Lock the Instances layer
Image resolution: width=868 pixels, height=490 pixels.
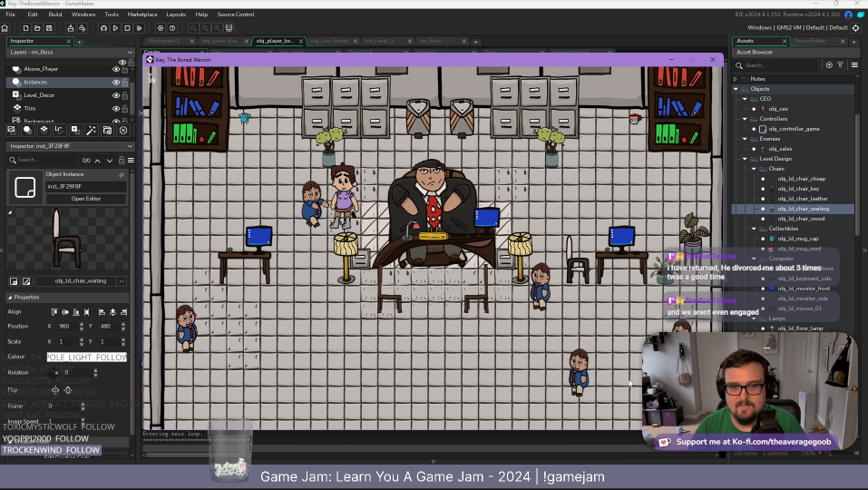coord(125,82)
